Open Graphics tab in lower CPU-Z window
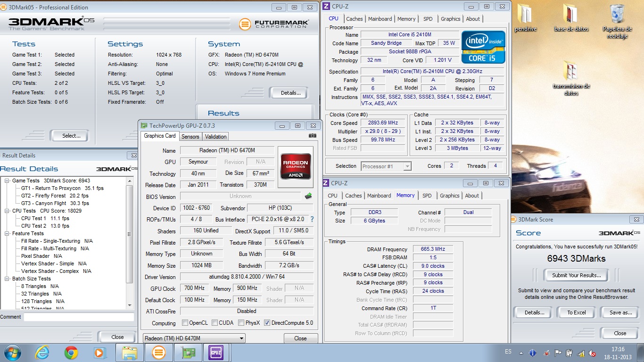Screen dimensions: 644x362 click(449, 196)
